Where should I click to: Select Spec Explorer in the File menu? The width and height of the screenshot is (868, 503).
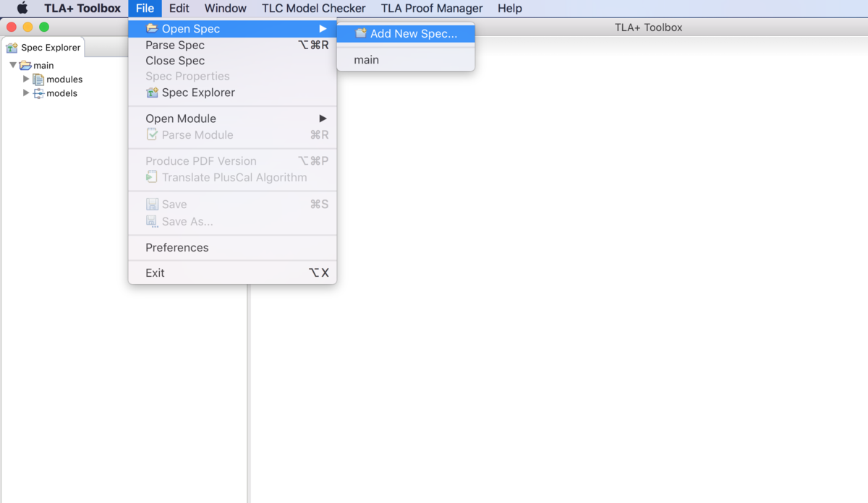tap(232, 93)
